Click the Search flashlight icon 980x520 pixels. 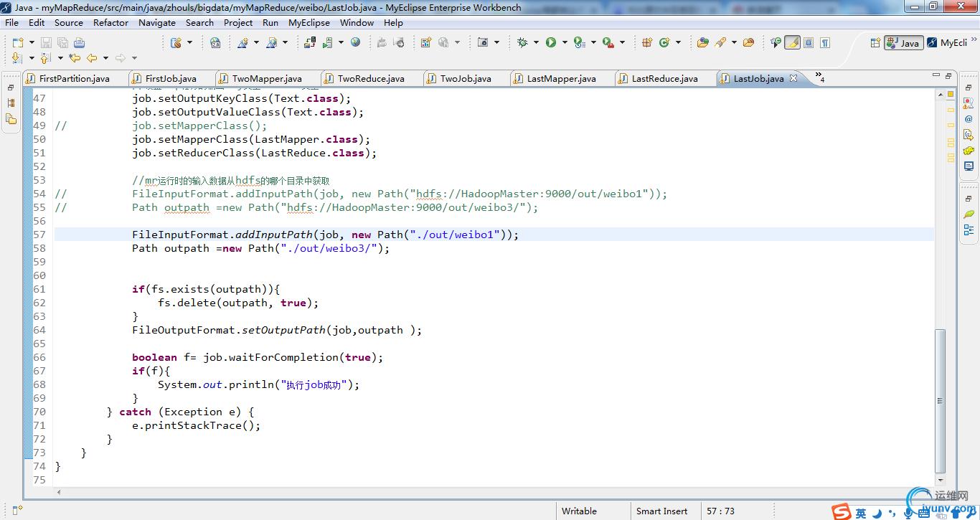720,42
